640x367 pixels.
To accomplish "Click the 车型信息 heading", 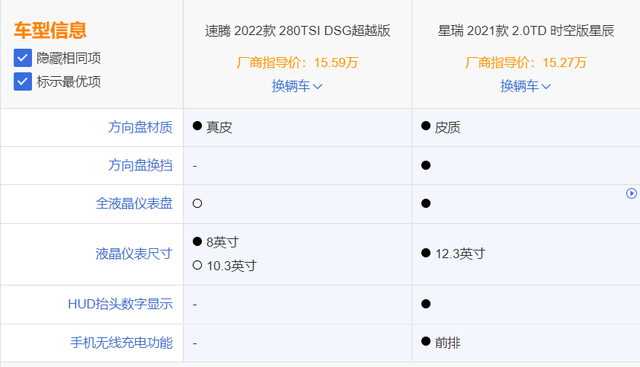I will pyautogui.click(x=50, y=31).
